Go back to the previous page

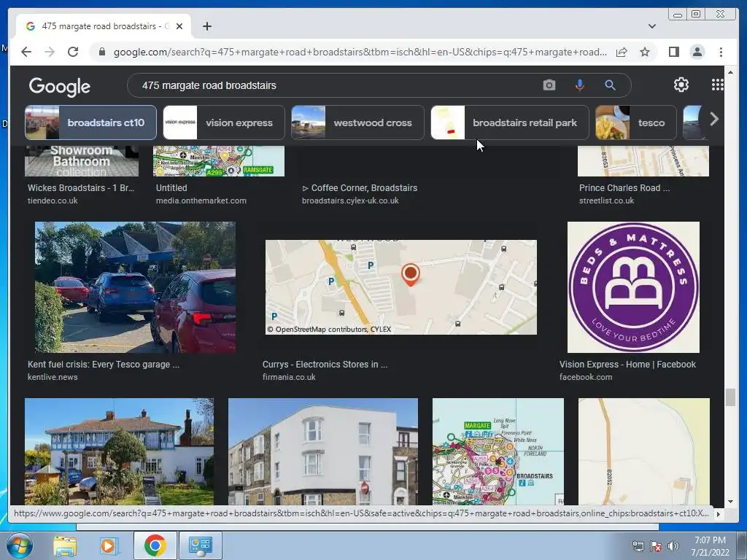point(26,52)
